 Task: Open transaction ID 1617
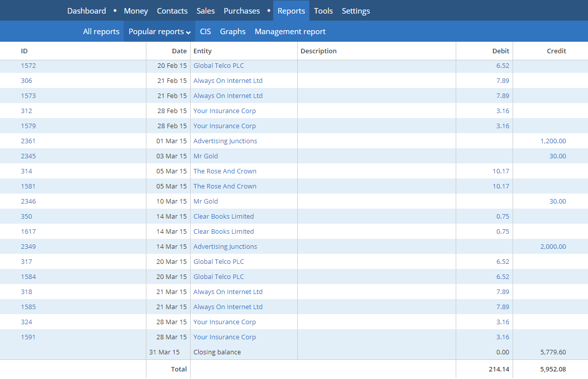tap(28, 231)
